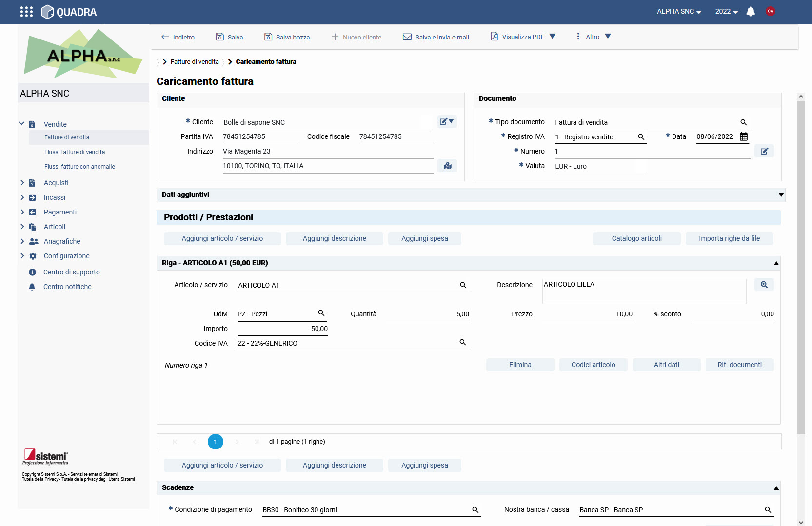Click the top Aggiungi descrizione button
812x526 pixels.
point(335,238)
